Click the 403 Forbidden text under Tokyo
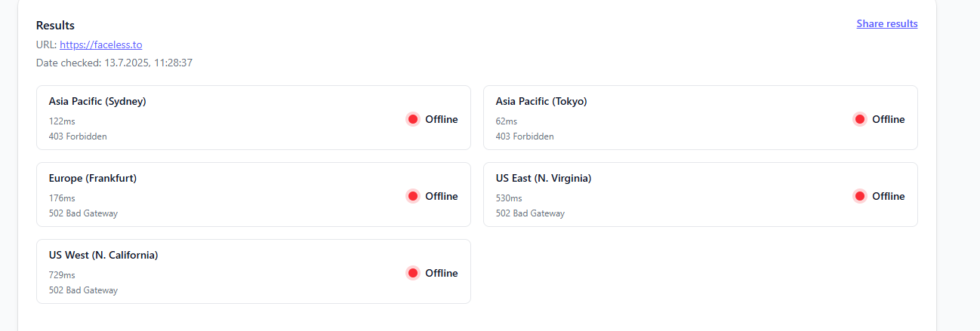This screenshot has width=980, height=331. [x=525, y=136]
